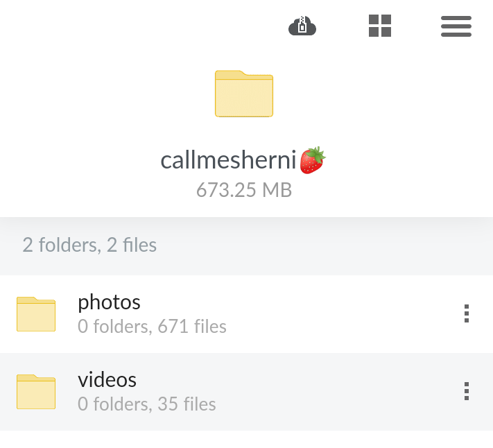
Task: Click the photos folder icon
Action: tap(36, 314)
